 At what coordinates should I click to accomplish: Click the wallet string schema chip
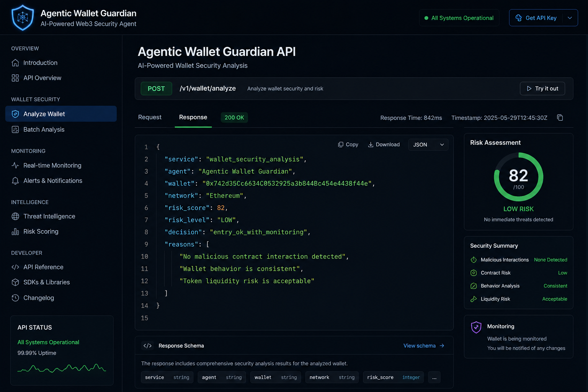(276, 377)
